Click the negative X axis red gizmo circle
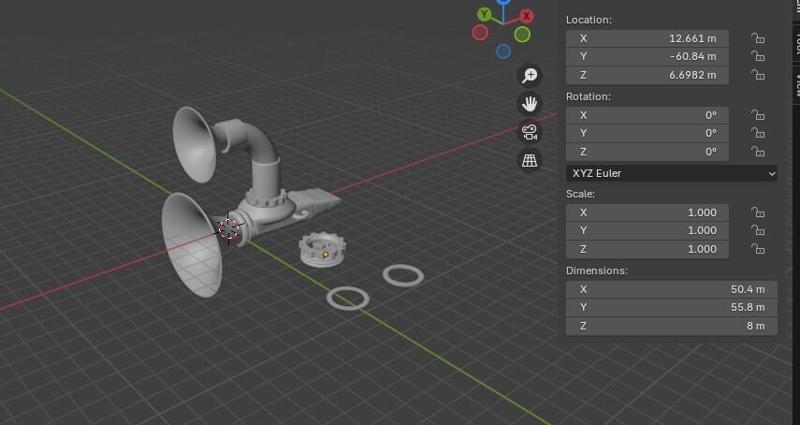The image size is (800, 425). coord(480,33)
